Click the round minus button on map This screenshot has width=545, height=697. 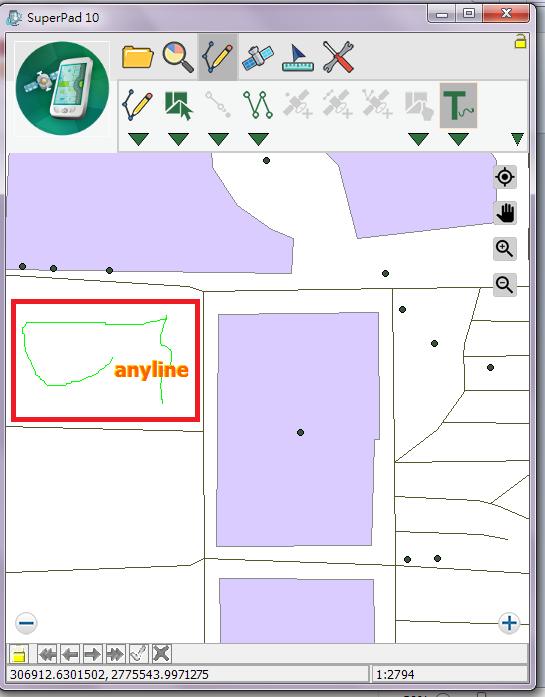[x=26, y=623]
